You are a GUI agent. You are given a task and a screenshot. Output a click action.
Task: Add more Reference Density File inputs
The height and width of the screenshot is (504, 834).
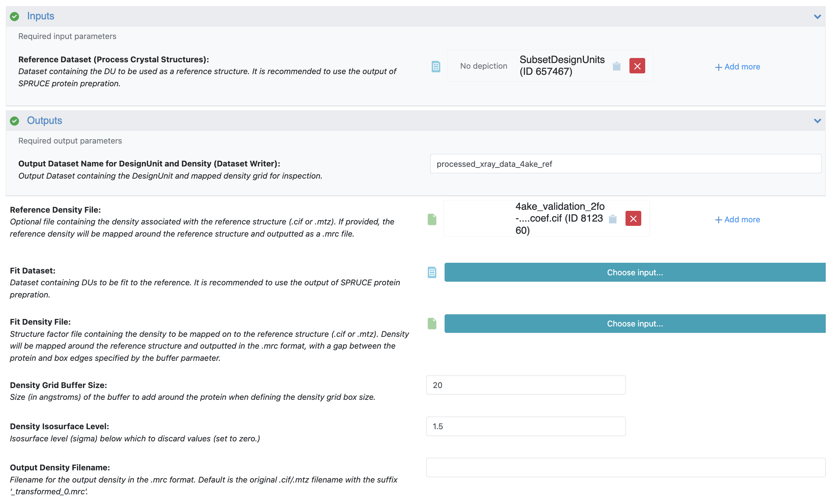point(737,220)
